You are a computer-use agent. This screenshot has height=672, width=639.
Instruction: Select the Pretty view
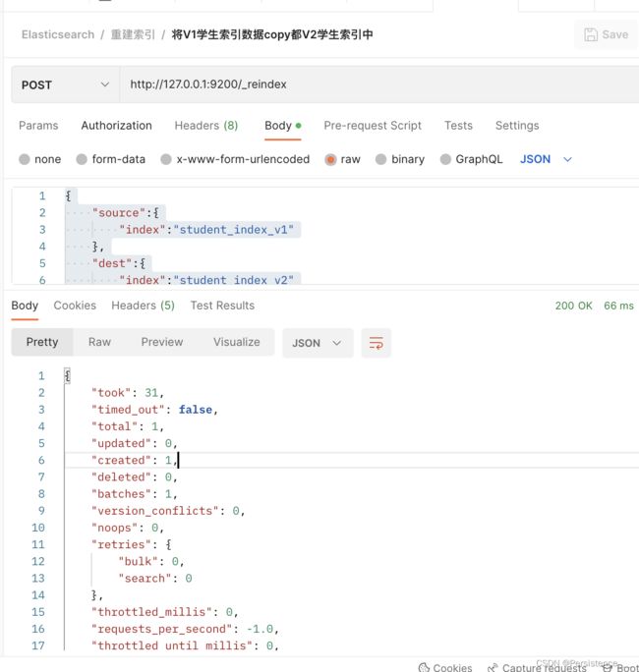tap(42, 342)
